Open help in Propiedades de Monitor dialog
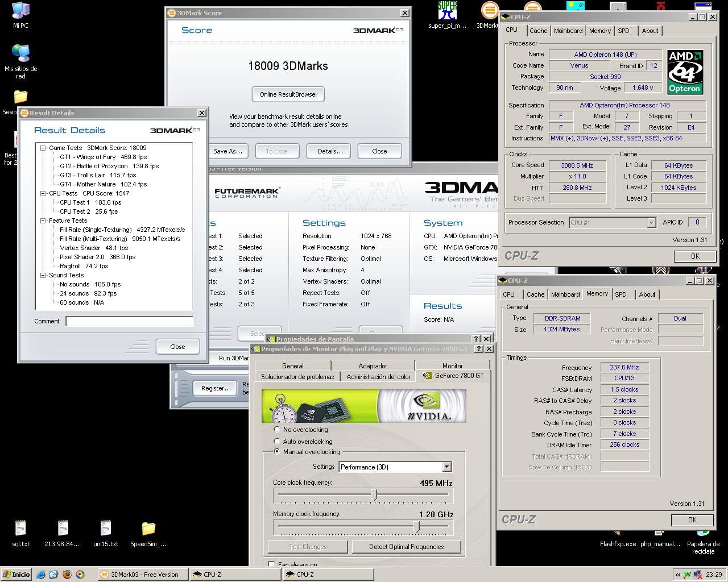 (479, 349)
